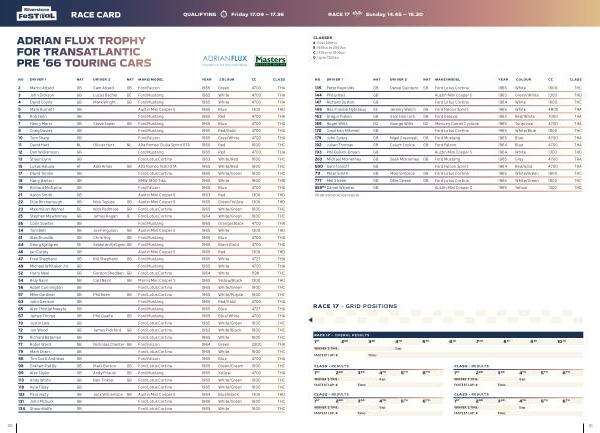Click the 1st place box in Overall Results

326,341
